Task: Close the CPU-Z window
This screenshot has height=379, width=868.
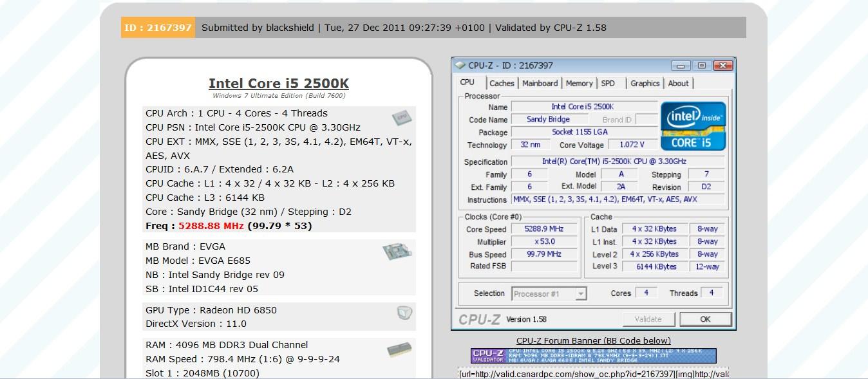Action: coord(723,66)
